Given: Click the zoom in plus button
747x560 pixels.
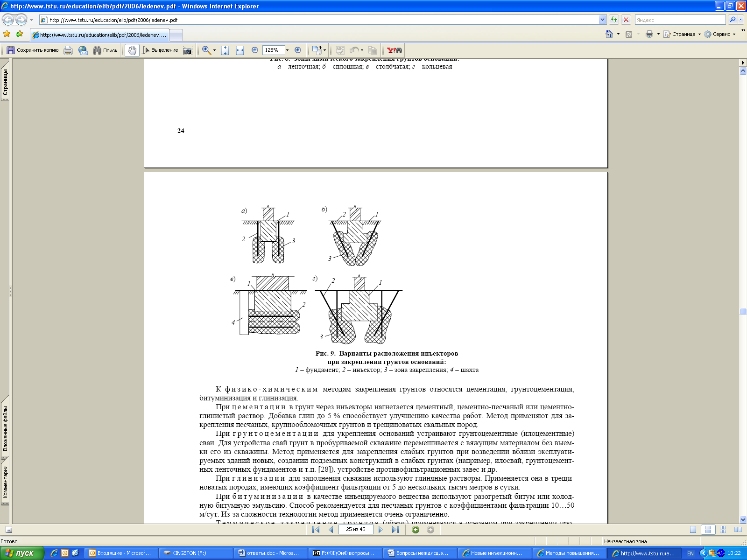Looking at the screenshot, I should [298, 50].
